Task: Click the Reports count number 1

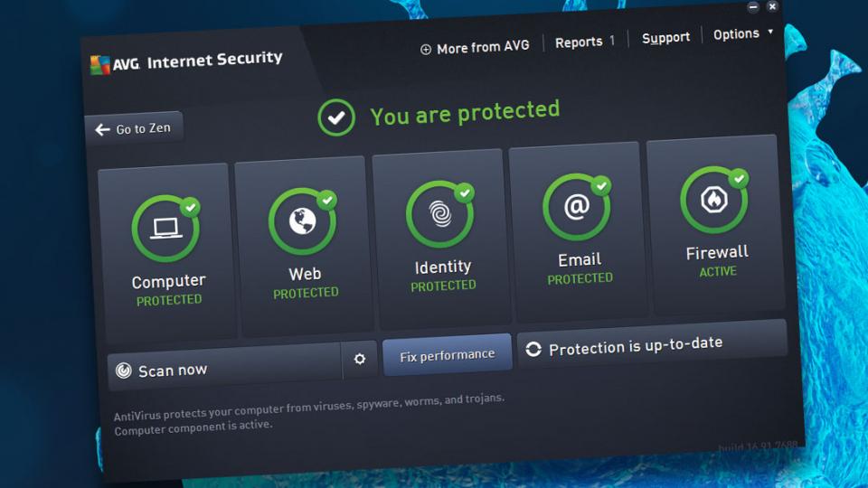Action: click(612, 41)
